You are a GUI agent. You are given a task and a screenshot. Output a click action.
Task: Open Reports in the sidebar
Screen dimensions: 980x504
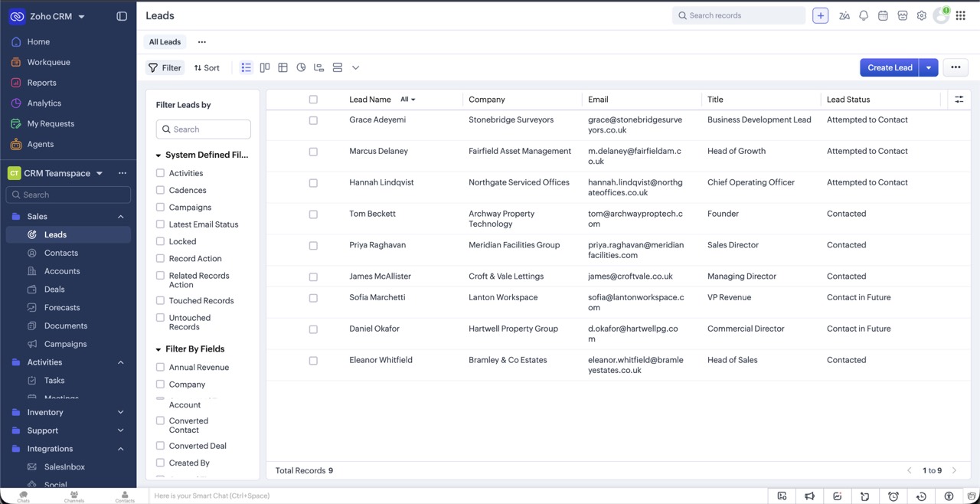point(42,83)
